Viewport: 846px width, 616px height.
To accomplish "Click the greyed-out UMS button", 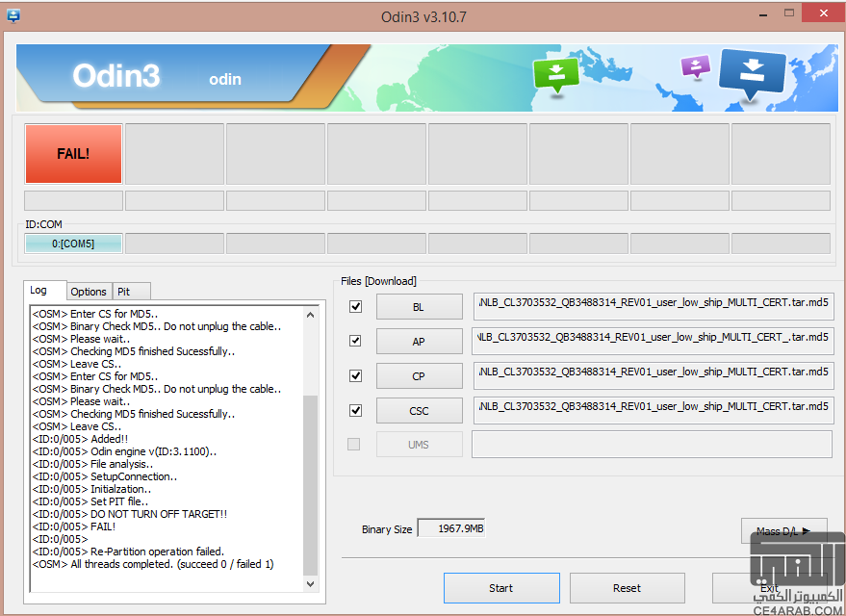I will tap(420, 445).
